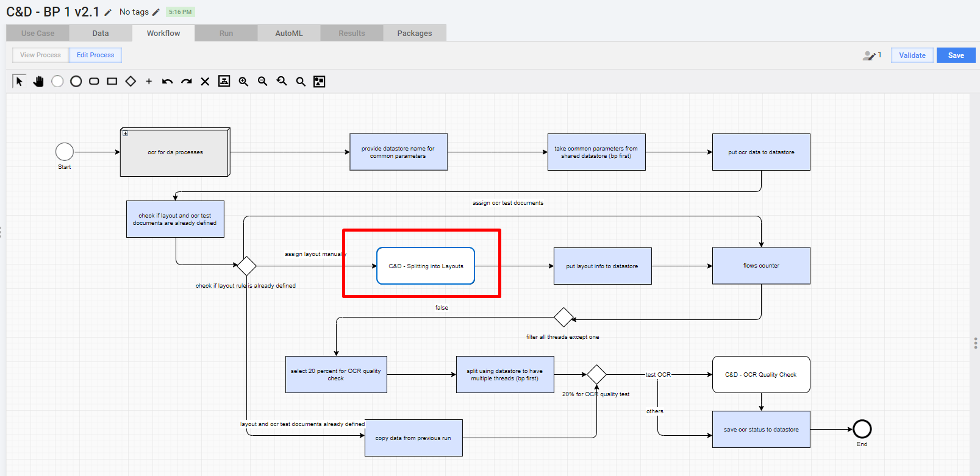Click the shapes image toolbar icon
Image resolution: width=980 pixels, height=476 pixels.
click(320, 81)
